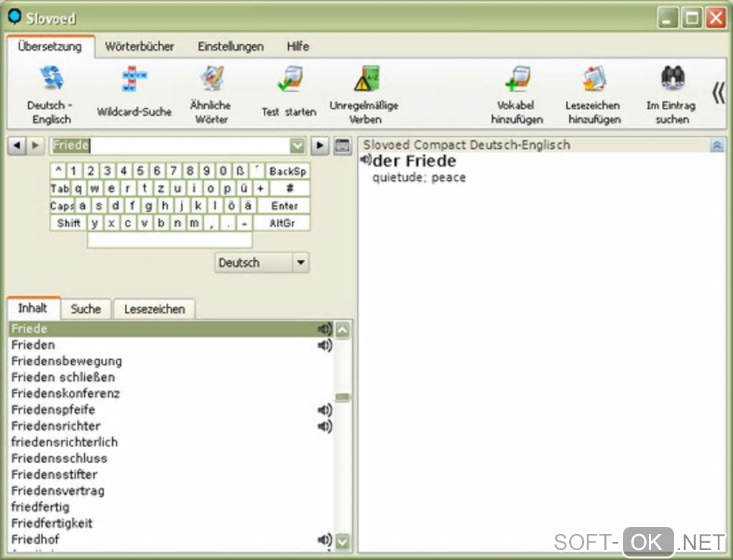Select the Inhalt tab
This screenshot has height=560, width=733.
pyautogui.click(x=33, y=308)
